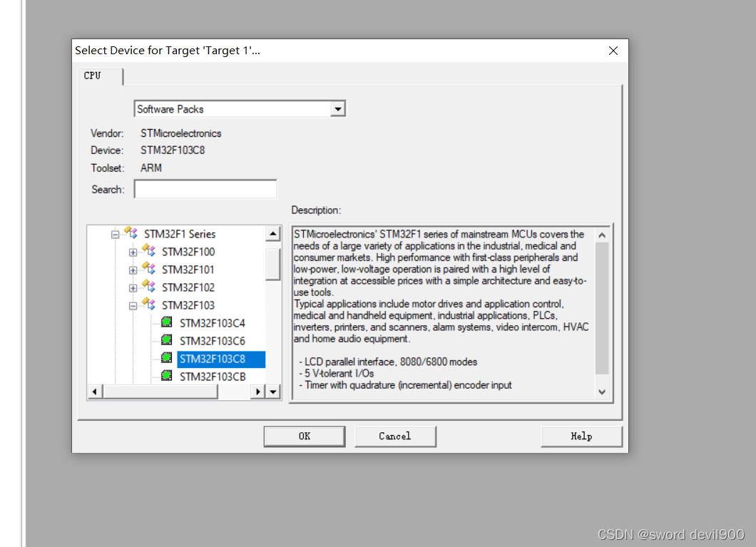Viewport: 756px width, 547px height.
Task: Cancel the device selection dialog
Action: tap(395, 436)
